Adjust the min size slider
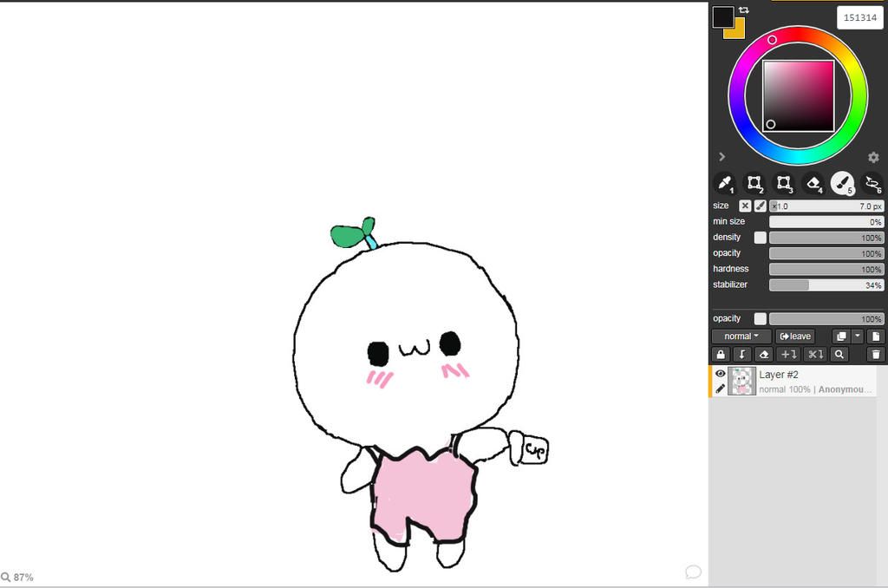888x588 pixels. pyautogui.click(x=826, y=222)
